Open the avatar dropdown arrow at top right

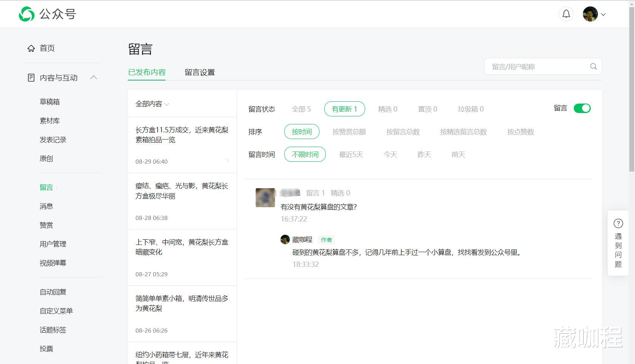[604, 14]
